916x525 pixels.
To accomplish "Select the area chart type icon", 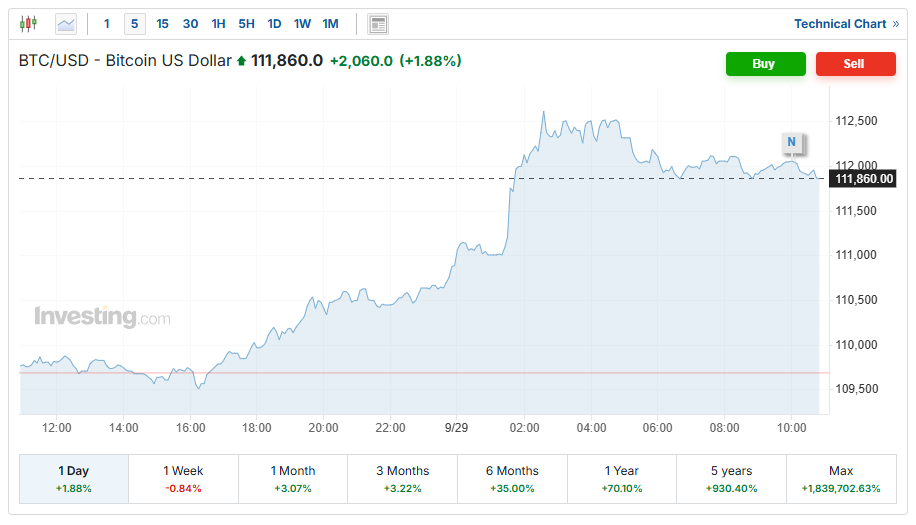I will (x=66, y=24).
